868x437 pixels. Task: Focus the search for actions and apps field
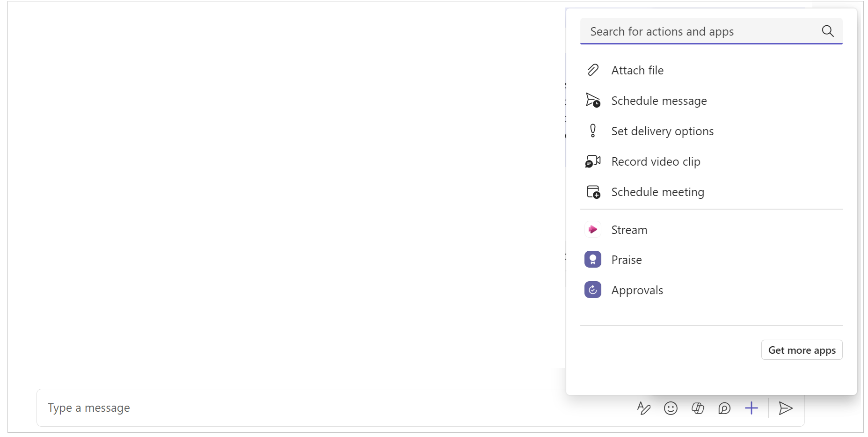[678, 31]
